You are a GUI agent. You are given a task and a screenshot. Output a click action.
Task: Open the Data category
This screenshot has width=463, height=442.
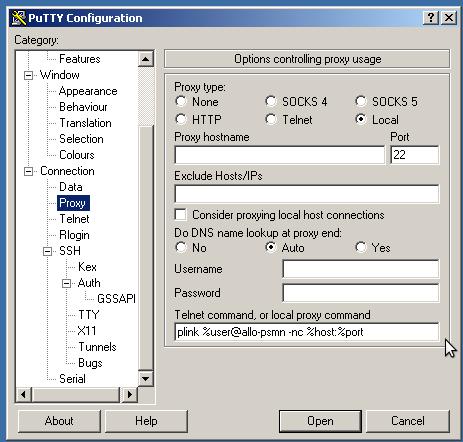(71, 187)
